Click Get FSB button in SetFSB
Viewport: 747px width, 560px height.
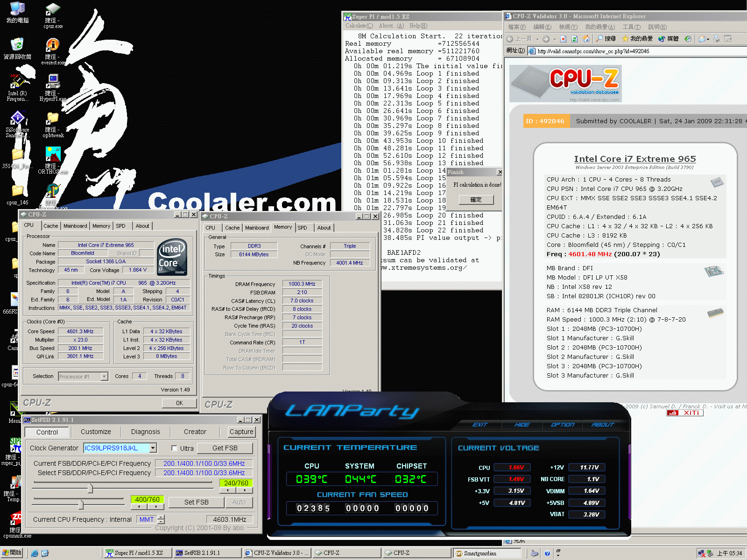click(x=225, y=448)
